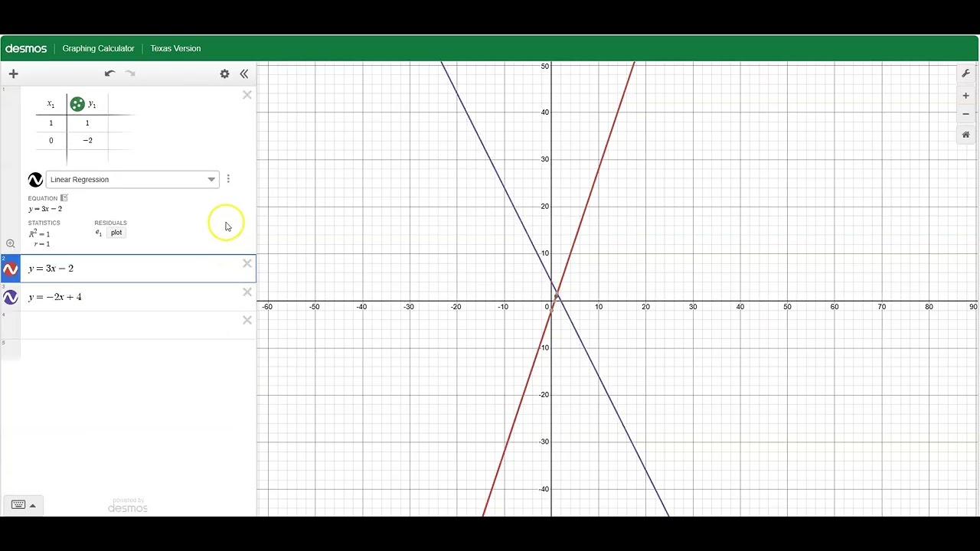Hide the red y = 3x − 2 line
Screen dimensions: 980x551
(x=10, y=269)
